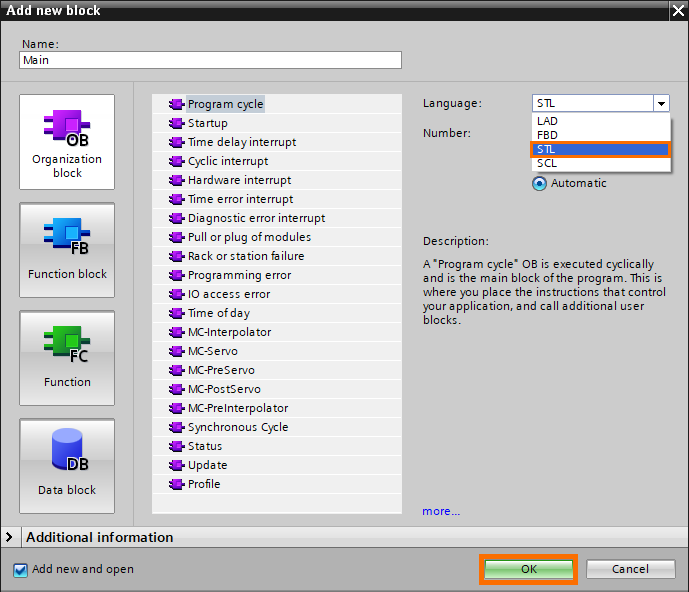Click the Diagnostic error interrupt icon

[177, 218]
